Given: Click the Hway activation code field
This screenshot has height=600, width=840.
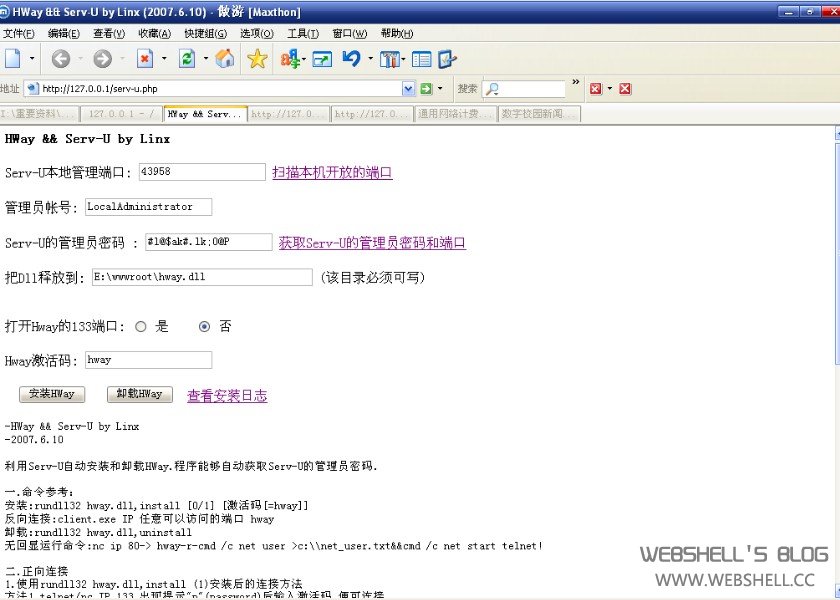Looking at the screenshot, I should tap(148, 360).
